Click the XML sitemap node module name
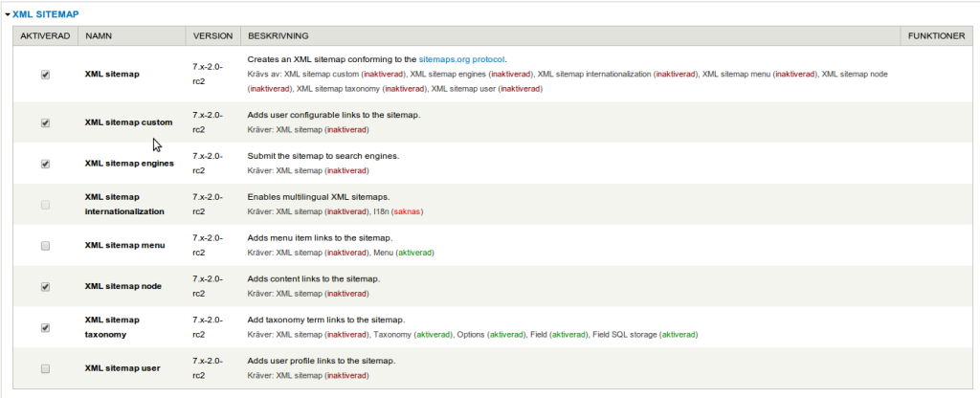Screen dimensions: 980x398 pyautogui.click(x=122, y=286)
